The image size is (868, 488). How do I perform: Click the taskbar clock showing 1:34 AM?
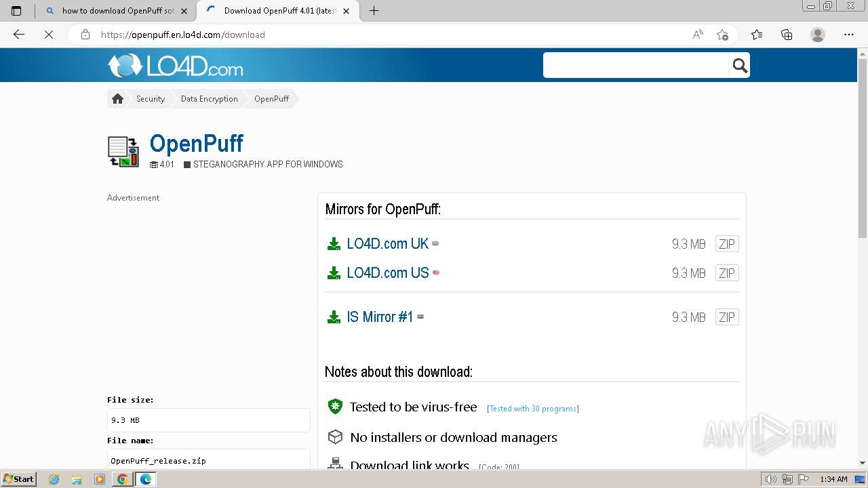pos(833,479)
